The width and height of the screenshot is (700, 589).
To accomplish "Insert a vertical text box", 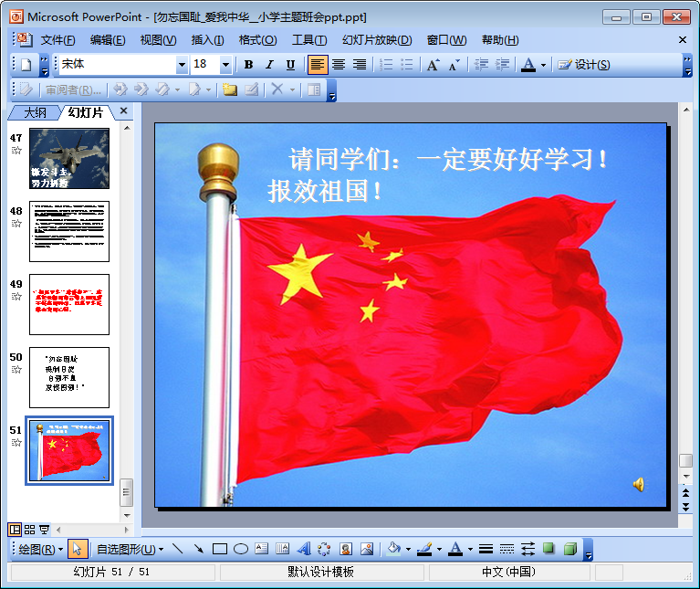I will click(283, 549).
